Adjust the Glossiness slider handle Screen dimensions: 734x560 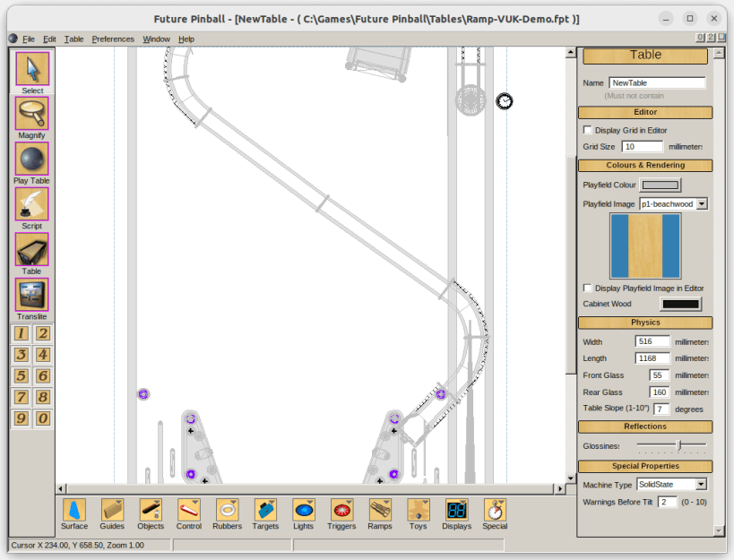click(x=679, y=445)
